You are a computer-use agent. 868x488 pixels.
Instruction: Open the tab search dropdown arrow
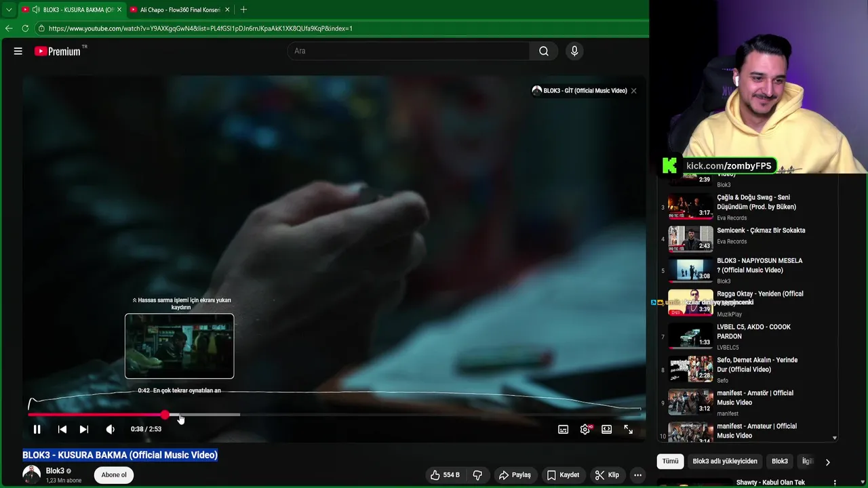pyautogui.click(x=9, y=9)
